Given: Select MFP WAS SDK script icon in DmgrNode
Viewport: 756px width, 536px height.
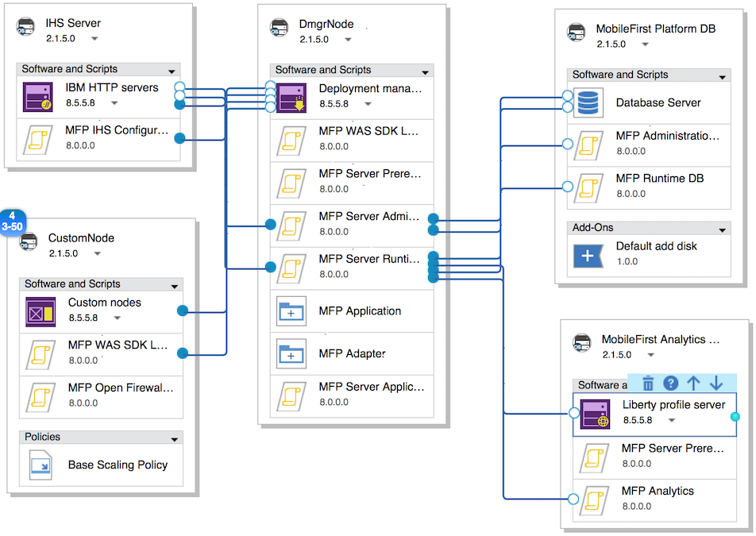Looking at the screenshot, I should (291, 141).
